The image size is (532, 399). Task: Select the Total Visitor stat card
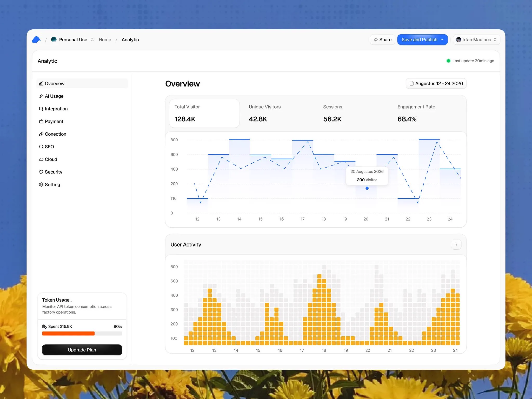click(204, 113)
